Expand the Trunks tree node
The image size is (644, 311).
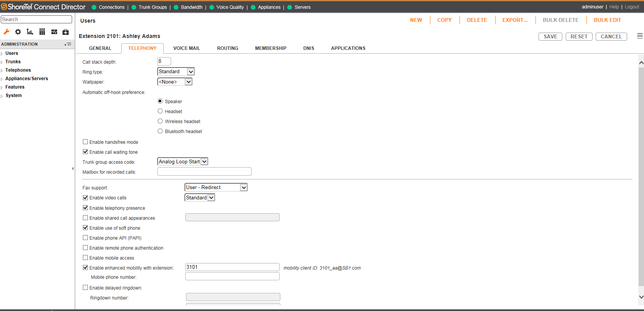tap(2, 62)
